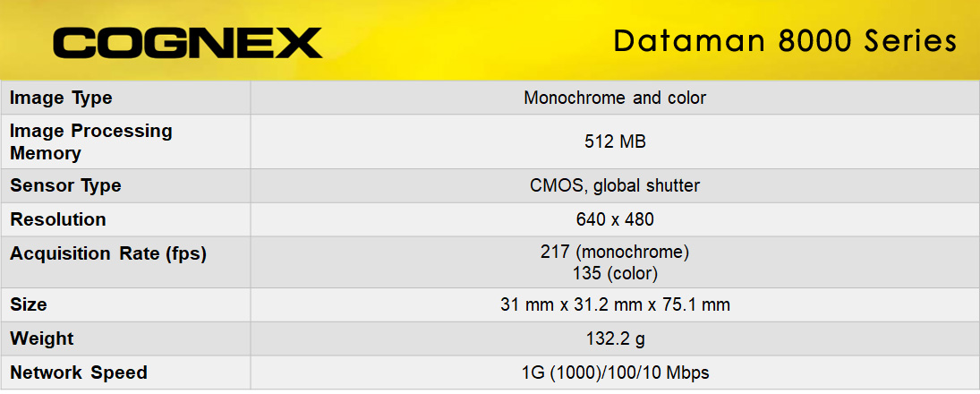The image size is (980, 394).
Task: Select the Acquisition Rate (fps) label
Action: pyautogui.click(x=108, y=254)
